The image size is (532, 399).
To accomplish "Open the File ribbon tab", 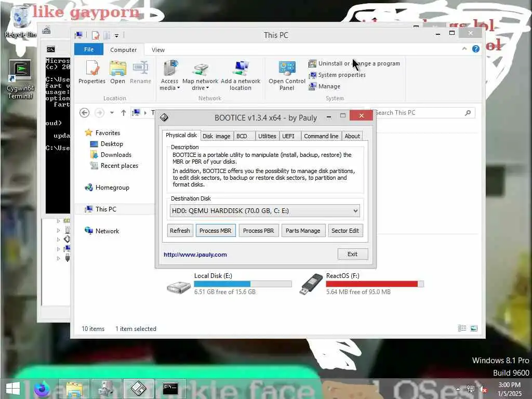I will (88, 49).
